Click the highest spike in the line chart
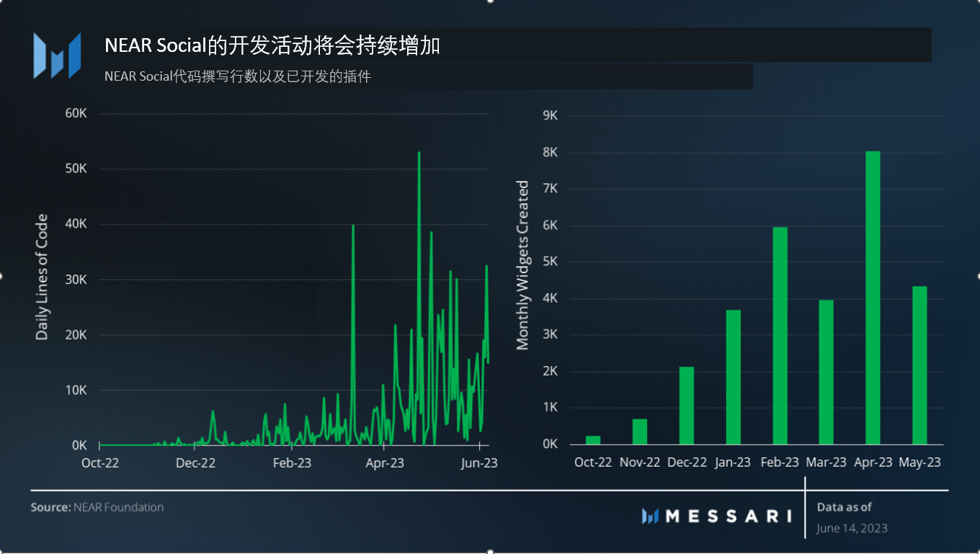This screenshot has height=554, width=980. 419,153
